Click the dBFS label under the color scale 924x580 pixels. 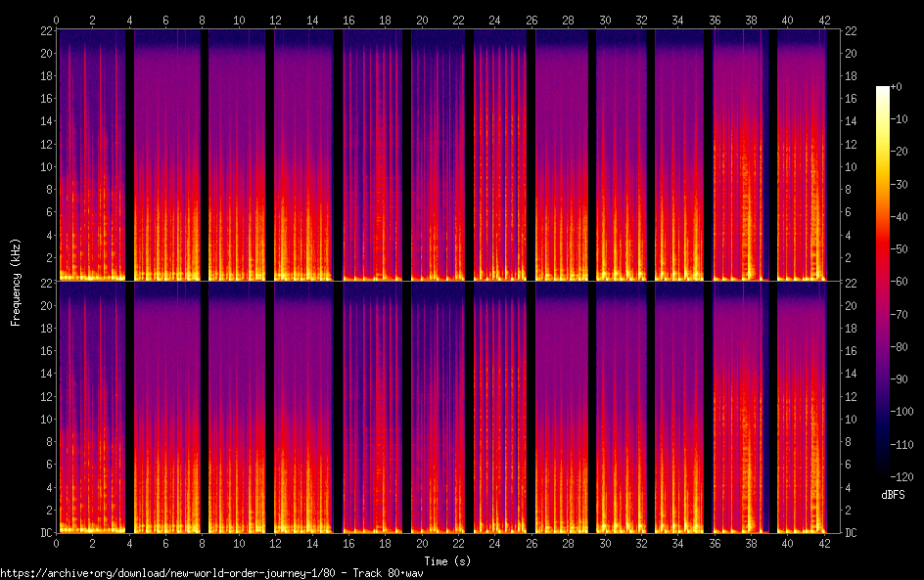pos(892,496)
